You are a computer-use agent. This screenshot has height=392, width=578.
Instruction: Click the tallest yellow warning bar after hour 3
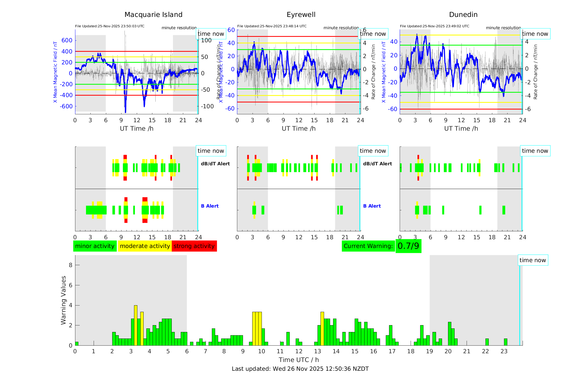[136, 325]
